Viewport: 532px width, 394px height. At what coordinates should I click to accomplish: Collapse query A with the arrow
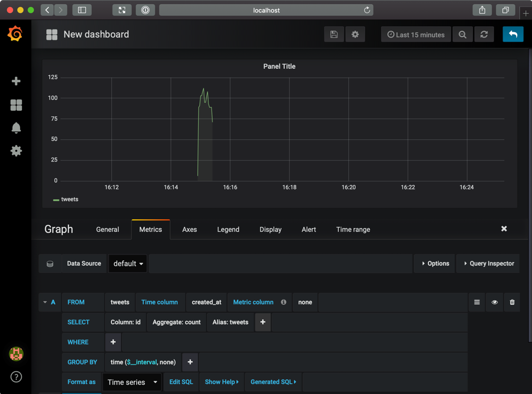tap(45, 302)
